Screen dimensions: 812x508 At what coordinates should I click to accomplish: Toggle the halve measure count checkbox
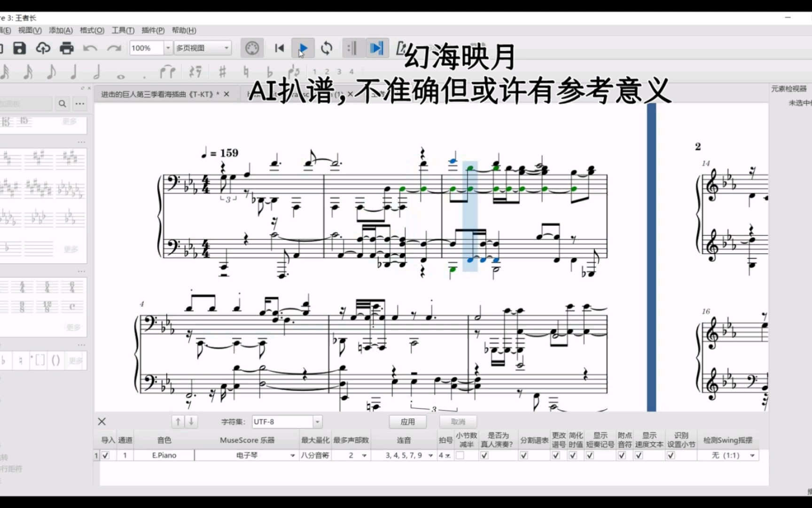point(460,455)
